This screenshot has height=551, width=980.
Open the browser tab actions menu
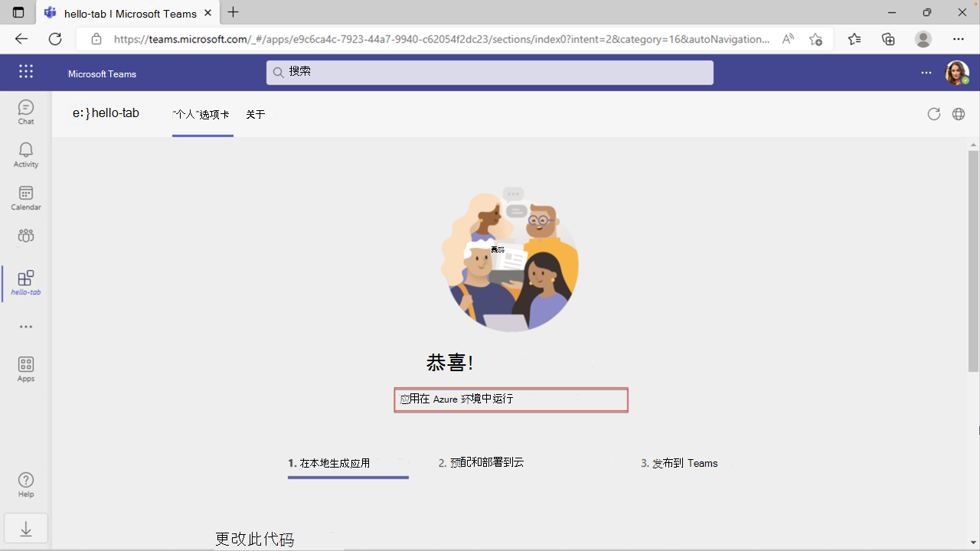[18, 12]
